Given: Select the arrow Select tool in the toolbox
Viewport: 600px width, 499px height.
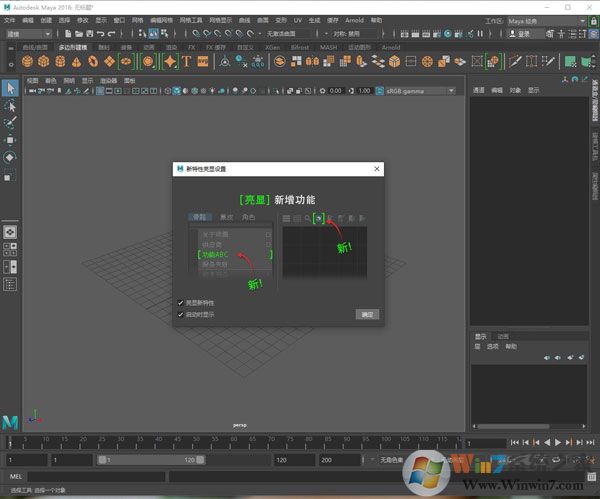Looking at the screenshot, I should pos(10,88).
